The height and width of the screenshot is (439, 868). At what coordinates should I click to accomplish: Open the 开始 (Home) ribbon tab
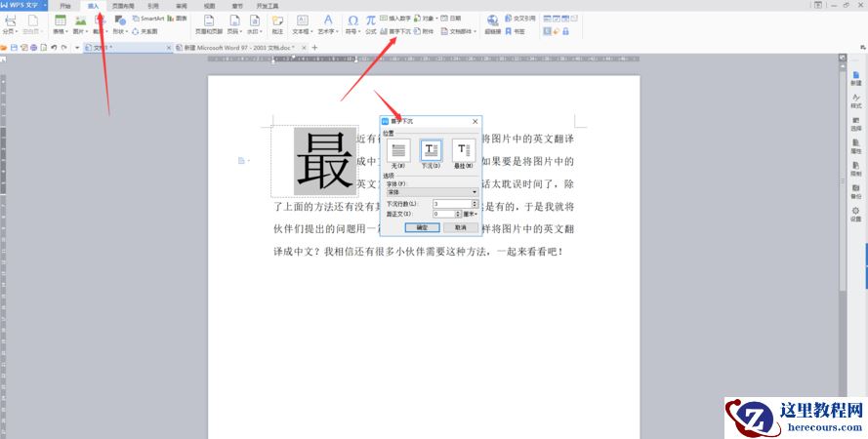pyautogui.click(x=64, y=5)
